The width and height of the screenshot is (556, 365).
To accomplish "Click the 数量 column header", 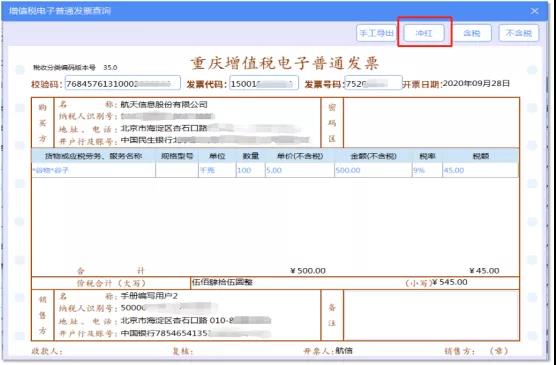I will pos(250,156).
